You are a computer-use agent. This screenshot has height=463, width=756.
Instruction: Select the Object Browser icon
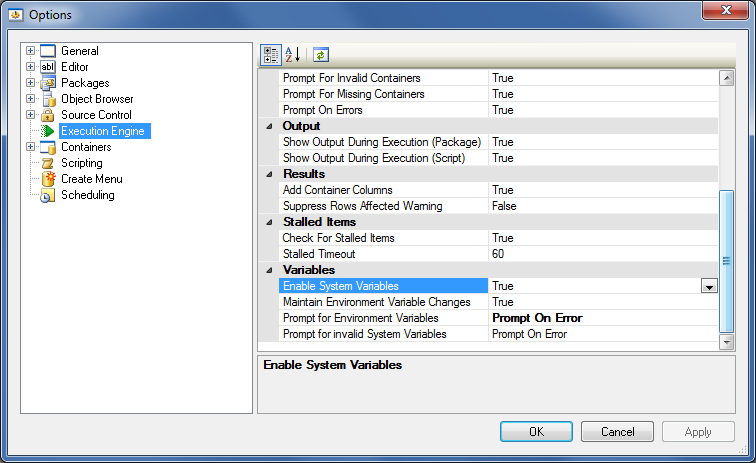[47, 99]
